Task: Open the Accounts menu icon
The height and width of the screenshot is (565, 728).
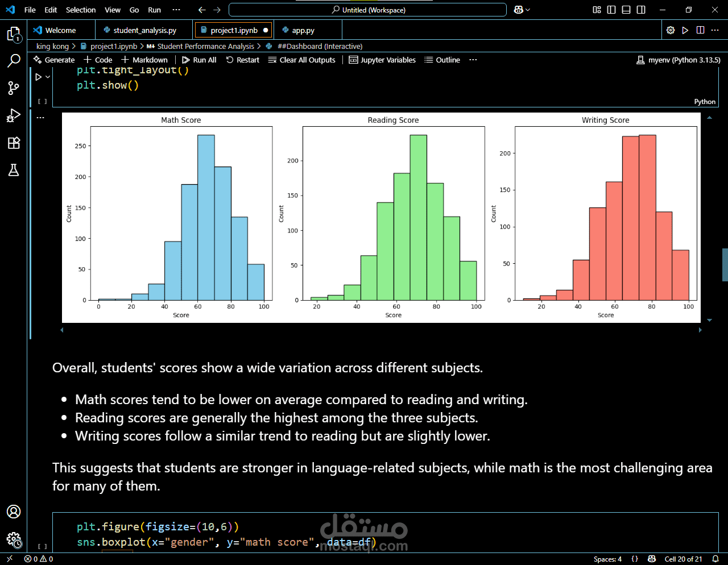Action: coord(14,512)
